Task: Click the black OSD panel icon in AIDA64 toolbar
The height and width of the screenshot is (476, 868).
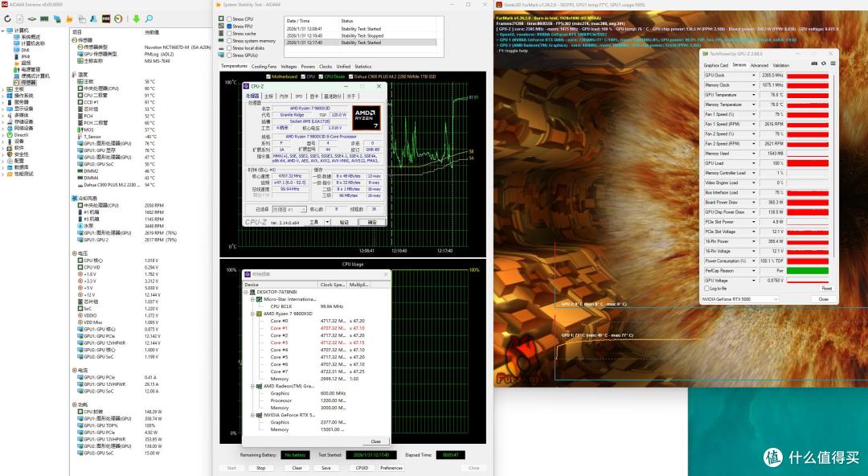Action: pos(106,18)
